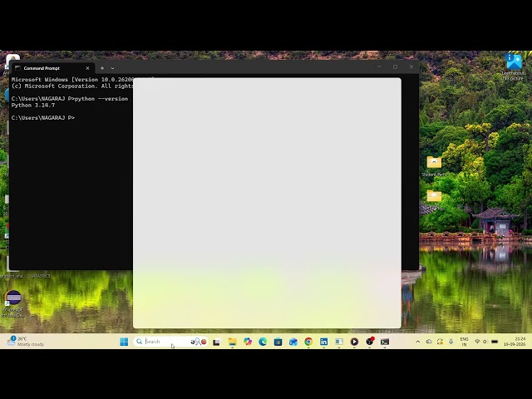The width and height of the screenshot is (532, 399).
Task: Select the Eclipse IDE desktop shortcut
Action: (13, 303)
